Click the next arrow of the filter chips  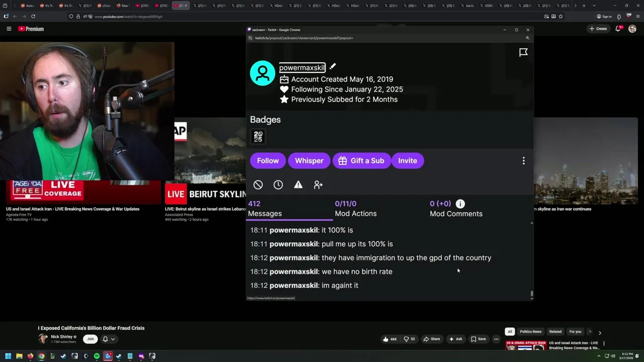600,332
